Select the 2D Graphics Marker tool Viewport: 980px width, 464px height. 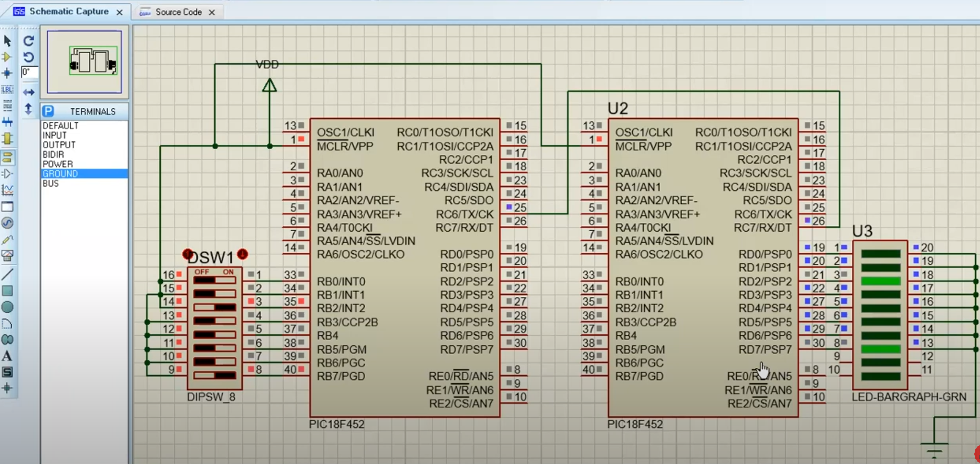pyautogui.click(x=7, y=388)
